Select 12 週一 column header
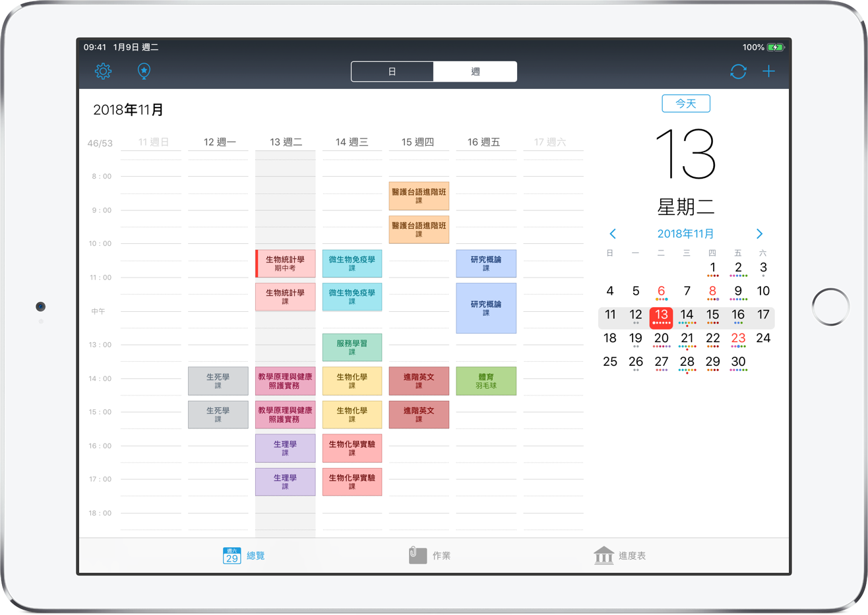Image resolution: width=868 pixels, height=615 pixels. pos(220,142)
